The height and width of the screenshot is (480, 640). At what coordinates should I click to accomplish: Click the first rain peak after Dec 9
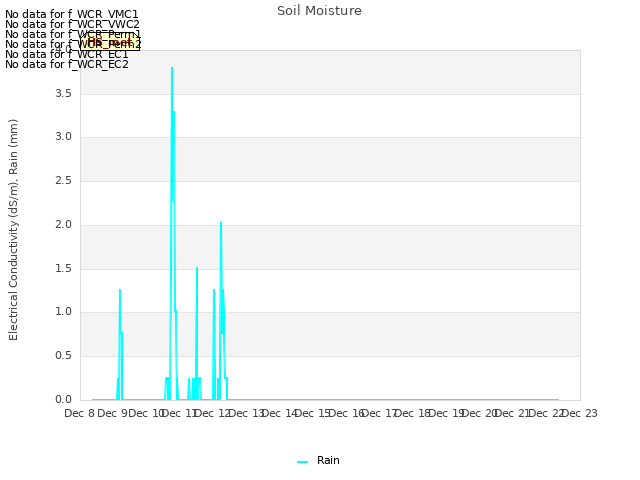pyautogui.click(x=120, y=290)
